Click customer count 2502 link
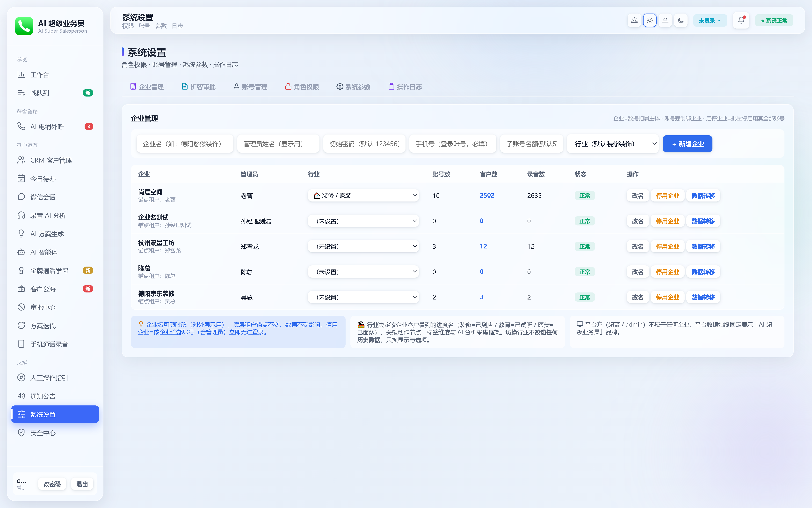The image size is (812, 508). click(x=487, y=195)
